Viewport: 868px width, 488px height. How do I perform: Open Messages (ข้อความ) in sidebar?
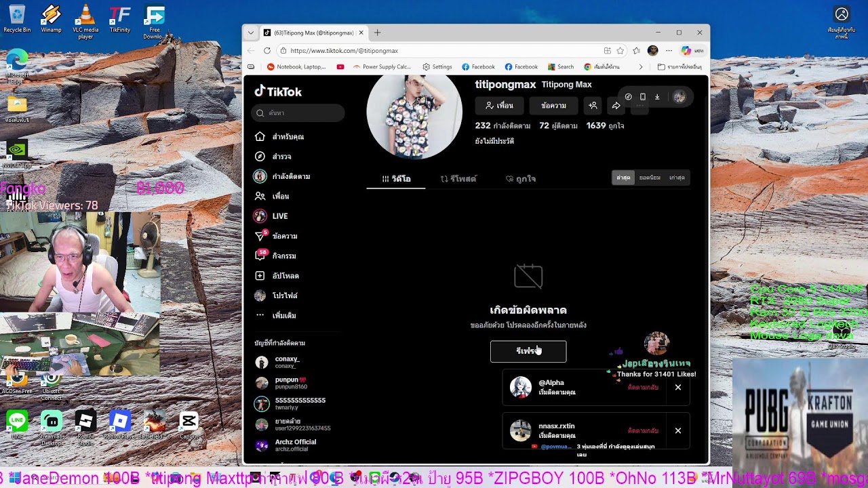(x=276, y=236)
